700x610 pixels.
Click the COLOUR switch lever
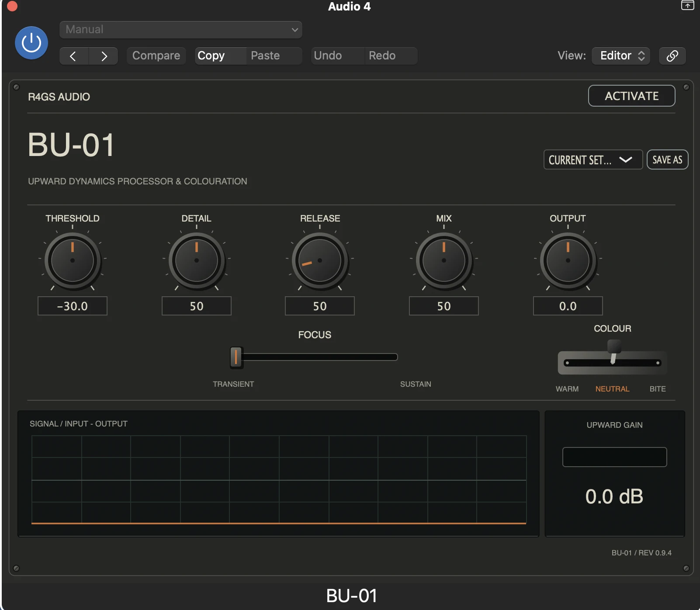pyautogui.click(x=614, y=352)
